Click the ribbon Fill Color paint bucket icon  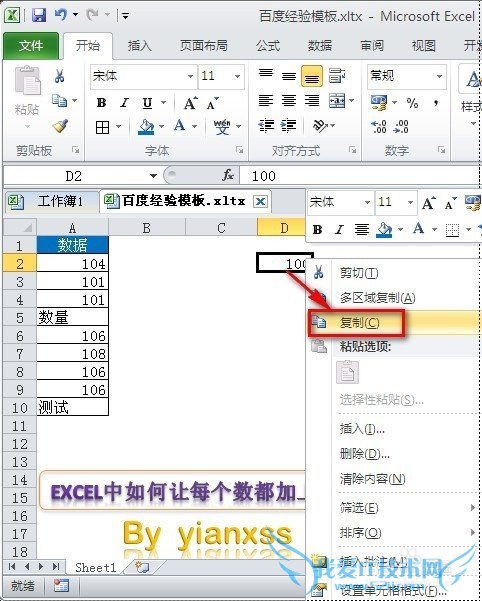146,126
